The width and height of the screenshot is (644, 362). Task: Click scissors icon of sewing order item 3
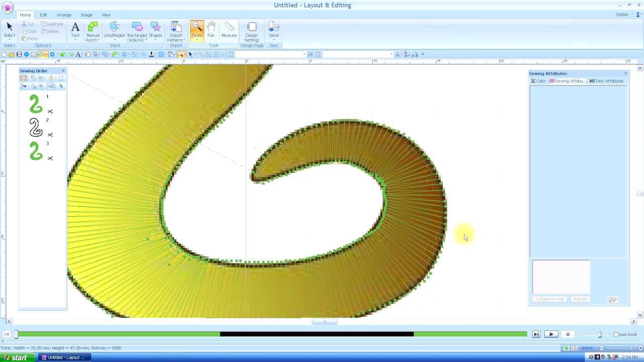coord(50,158)
